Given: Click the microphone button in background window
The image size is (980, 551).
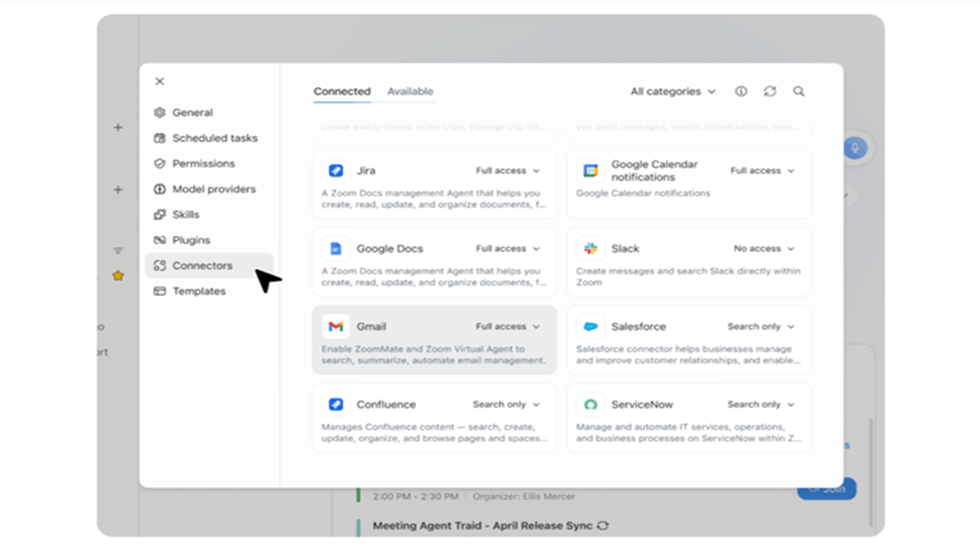Looking at the screenshot, I should coord(855,148).
